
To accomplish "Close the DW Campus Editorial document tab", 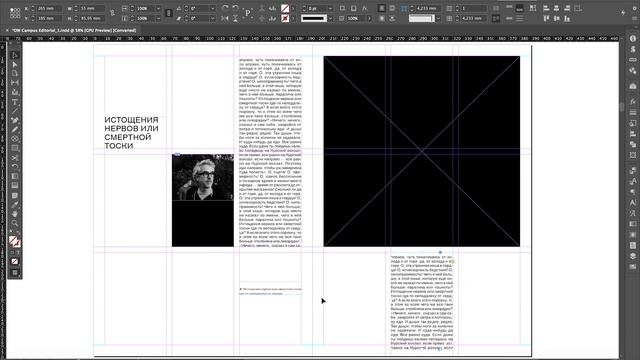I will [7, 30].
